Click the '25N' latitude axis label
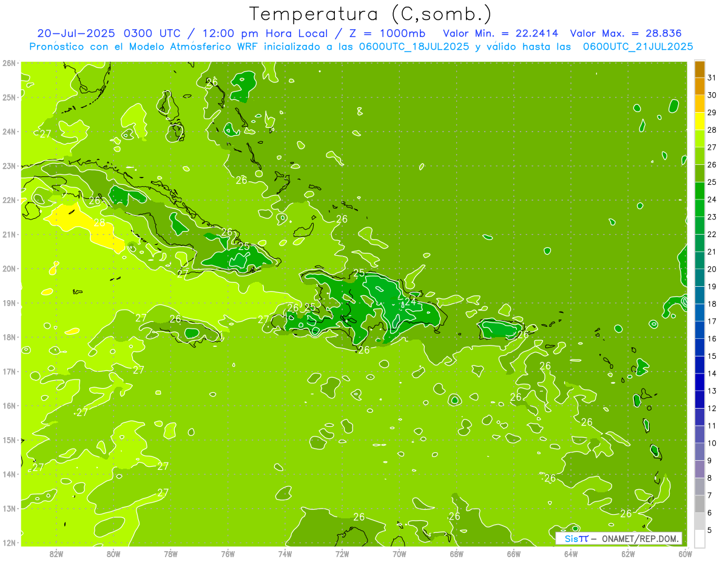 pyautogui.click(x=9, y=97)
